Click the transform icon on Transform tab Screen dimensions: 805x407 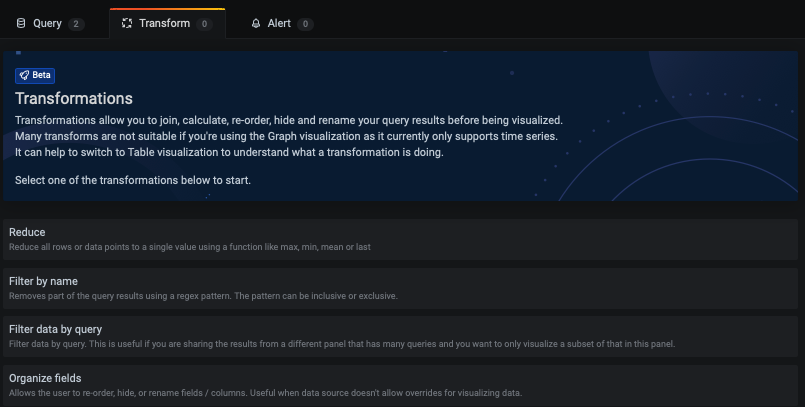click(x=127, y=23)
